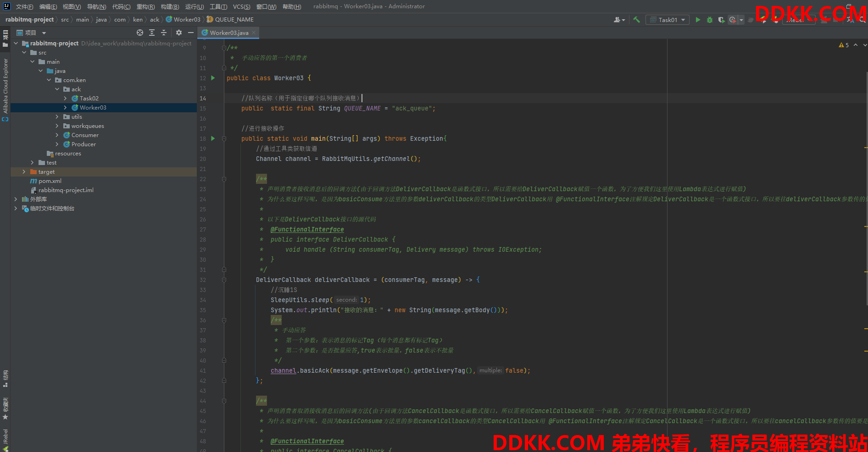Toggle code fold marker at main method line
The image size is (868, 452).
[x=224, y=138]
